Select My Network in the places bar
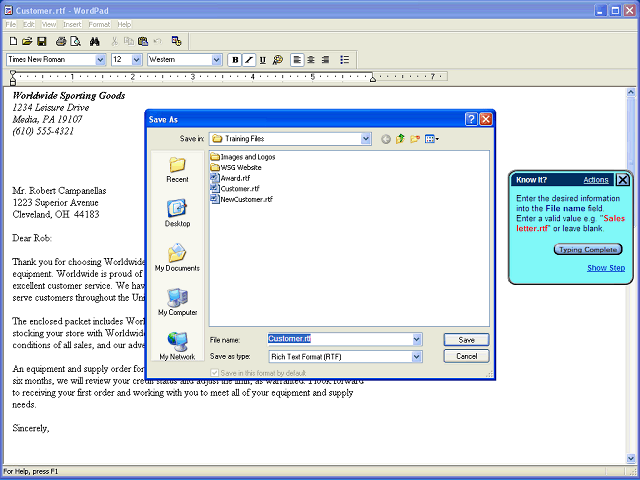The height and width of the screenshot is (480, 640). click(x=178, y=346)
